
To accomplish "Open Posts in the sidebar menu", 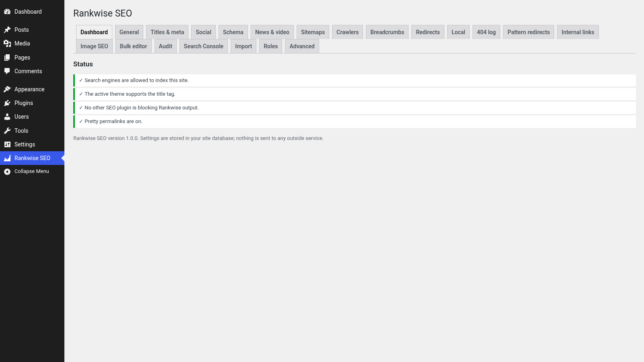I will [22, 30].
